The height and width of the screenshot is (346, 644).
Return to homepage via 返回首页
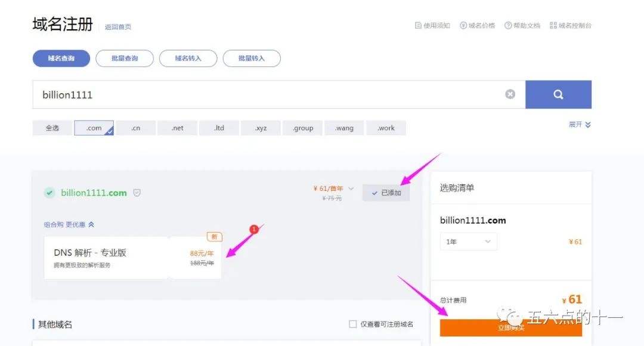coord(118,27)
